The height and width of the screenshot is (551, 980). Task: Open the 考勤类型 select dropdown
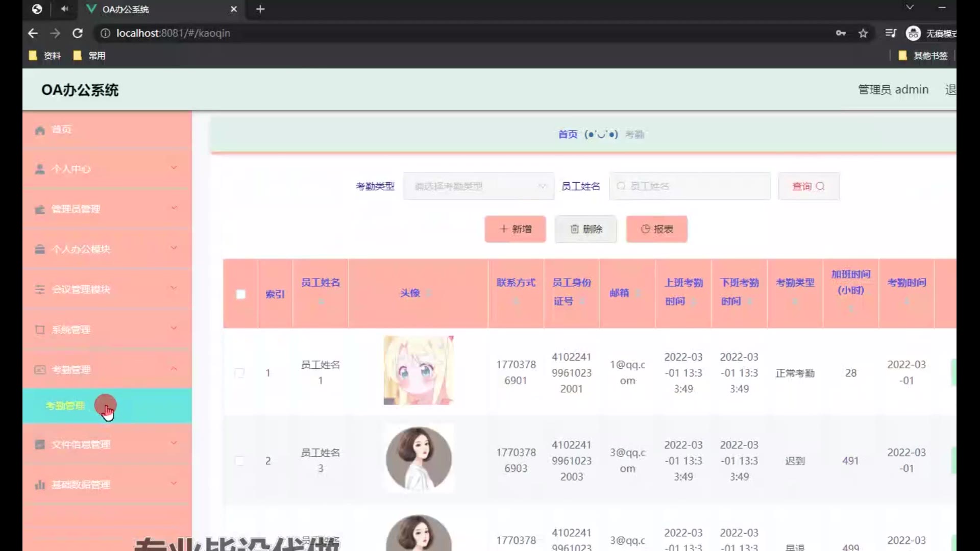coord(479,186)
